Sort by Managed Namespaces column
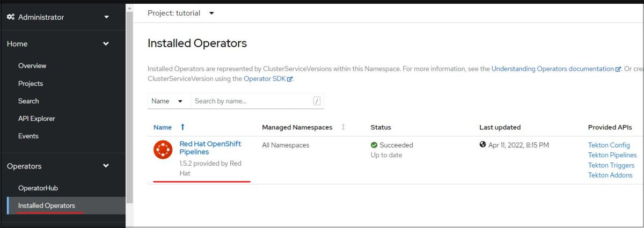Screen dimensions: 644x228 click(x=297, y=127)
